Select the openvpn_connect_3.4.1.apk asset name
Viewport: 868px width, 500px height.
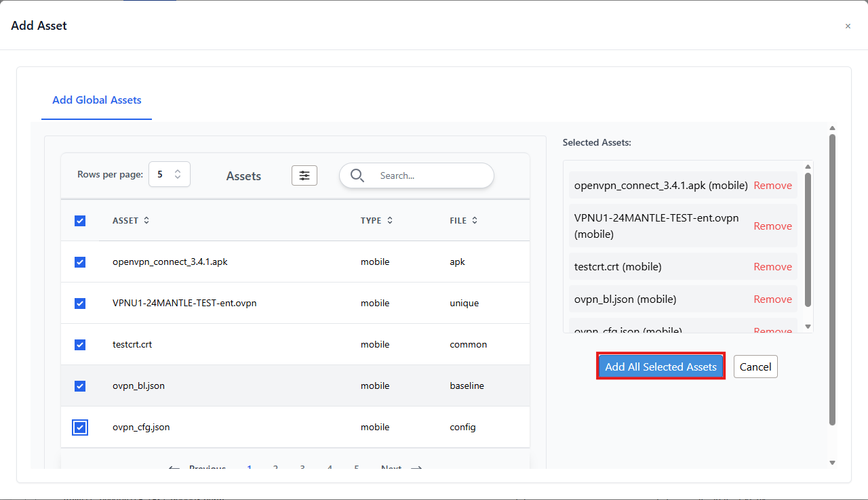point(170,262)
